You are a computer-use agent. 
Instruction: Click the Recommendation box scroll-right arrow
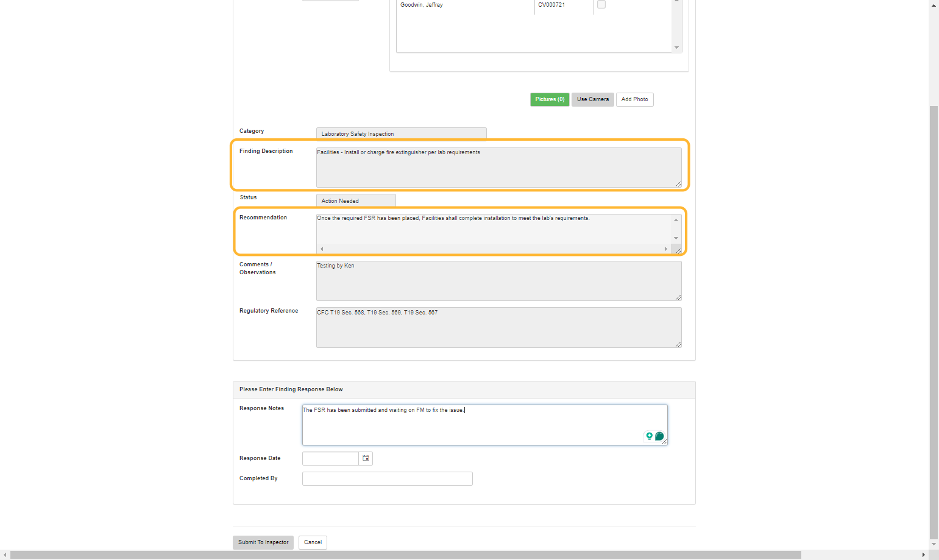[666, 249]
